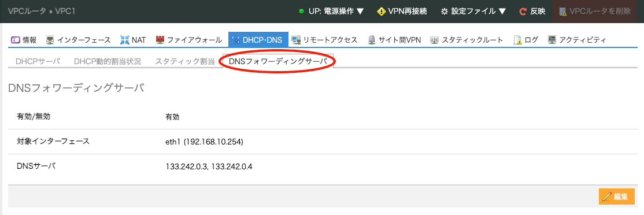The height and width of the screenshot is (215, 644).
Task: Click the orange 編集 button
Action: [616, 197]
